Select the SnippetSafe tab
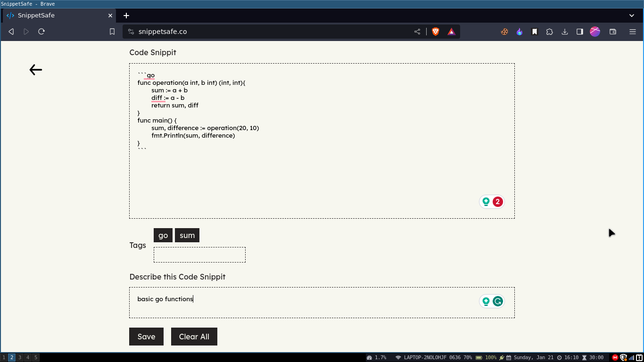The image size is (644, 362). pos(59,16)
